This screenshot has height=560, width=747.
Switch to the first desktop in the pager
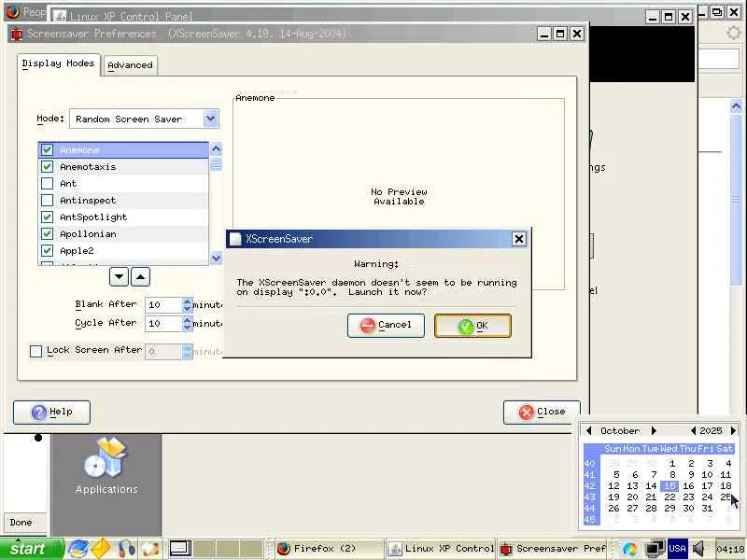click(x=180, y=549)
